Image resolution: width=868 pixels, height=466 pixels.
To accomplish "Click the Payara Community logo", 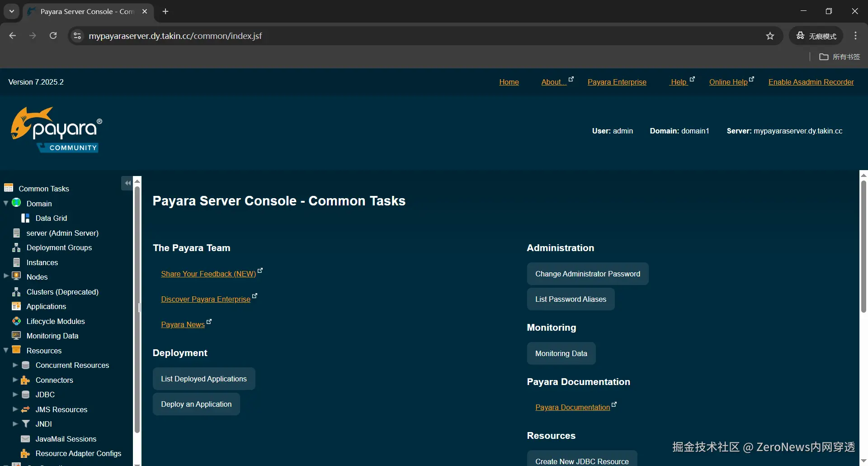I will coord(57,130).
